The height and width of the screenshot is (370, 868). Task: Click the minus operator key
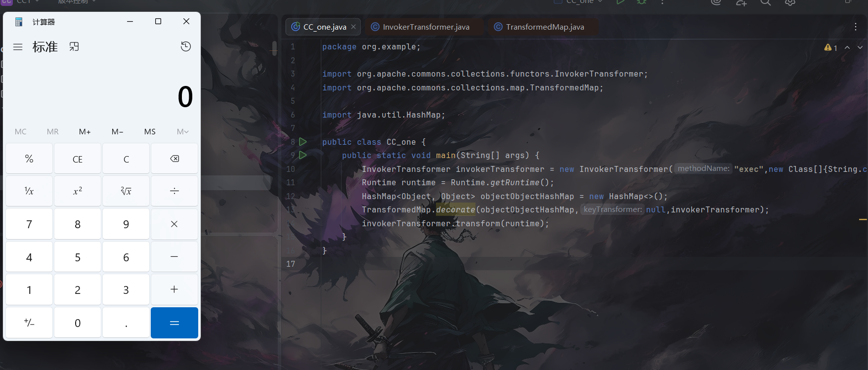(x=174, y=257)
